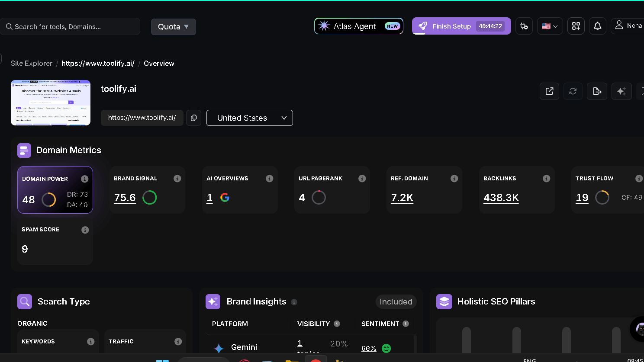Click the Search Type section icon
The width and height of the screenshot is (644, 362).
click(x=25, y=301)
